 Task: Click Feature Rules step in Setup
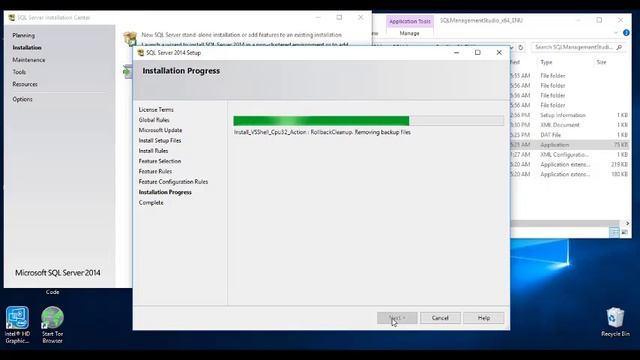155,171
